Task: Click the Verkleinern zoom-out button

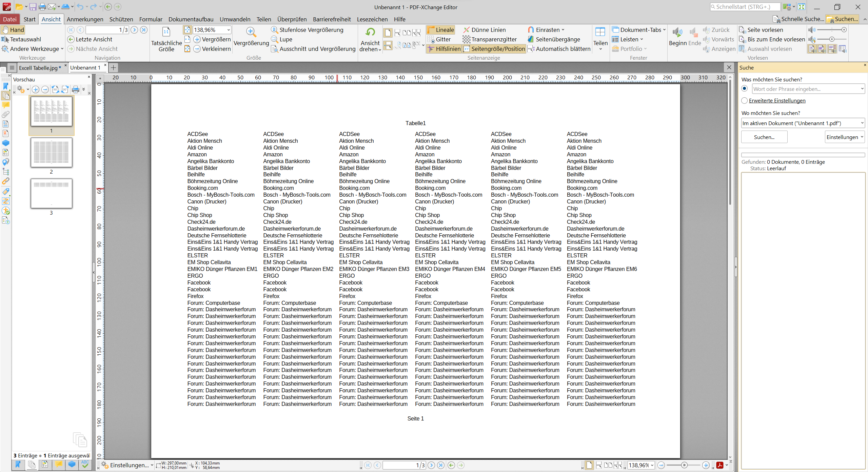Action: [x=212, y=49]
